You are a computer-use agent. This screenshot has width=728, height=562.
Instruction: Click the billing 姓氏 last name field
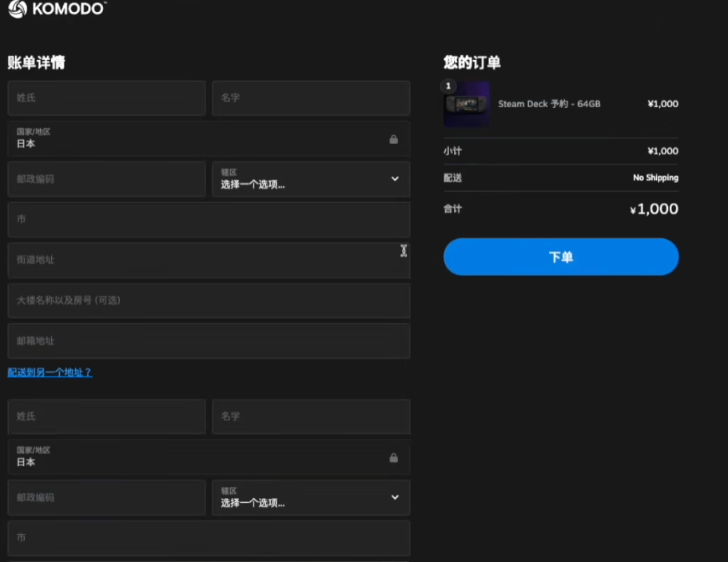click(106, 98)
